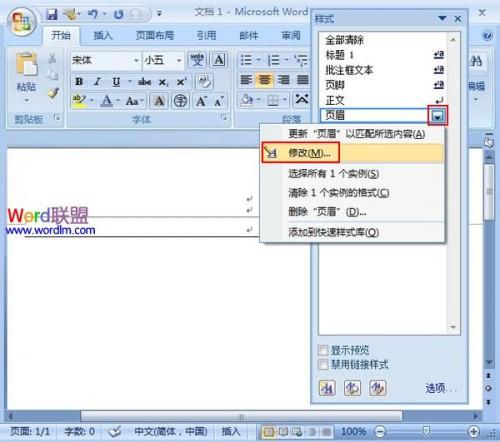Image resolution: width=500 pixels, height=442 pixels.
Task: Click the enclosed characters icon
Action: pyautogui.click(x=180, y=100)
